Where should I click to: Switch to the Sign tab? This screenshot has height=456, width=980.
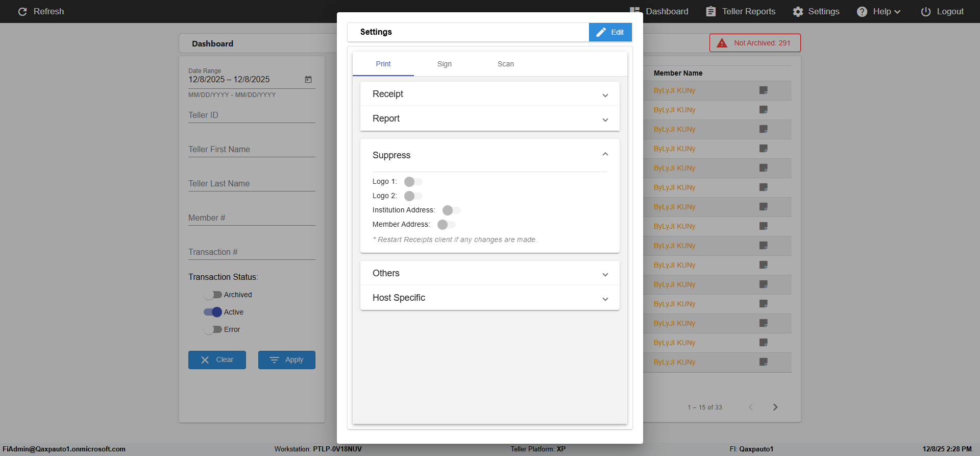[x=445, y=64]
